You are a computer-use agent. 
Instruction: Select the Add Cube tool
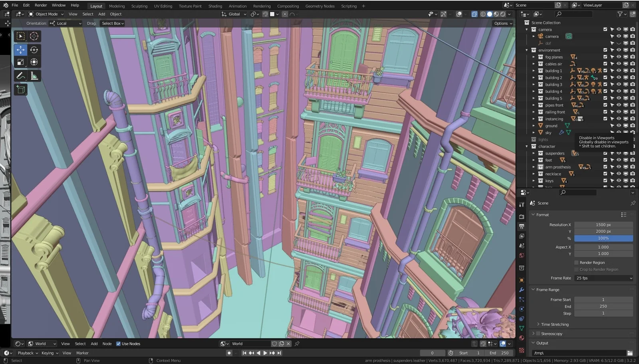pyautogui.click(x=20, y=89)
